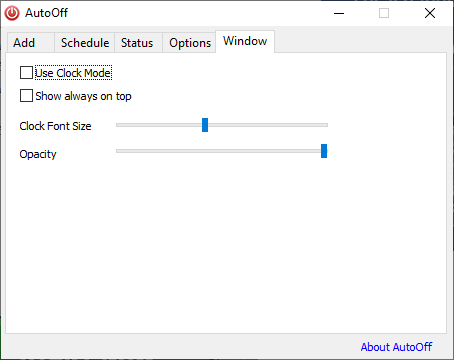The image size is (454, 360).
Task: Click the Opacity label text
Action: tap(38, 154)
